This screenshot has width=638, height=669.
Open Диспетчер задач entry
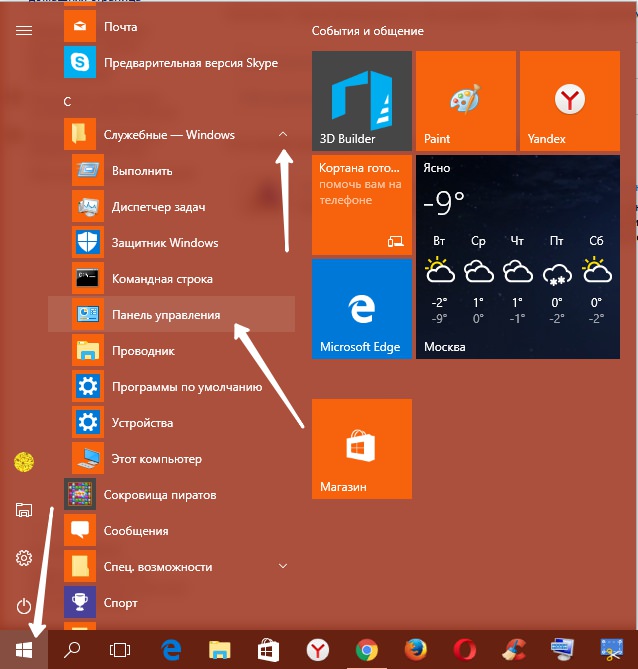pos(158,207)
